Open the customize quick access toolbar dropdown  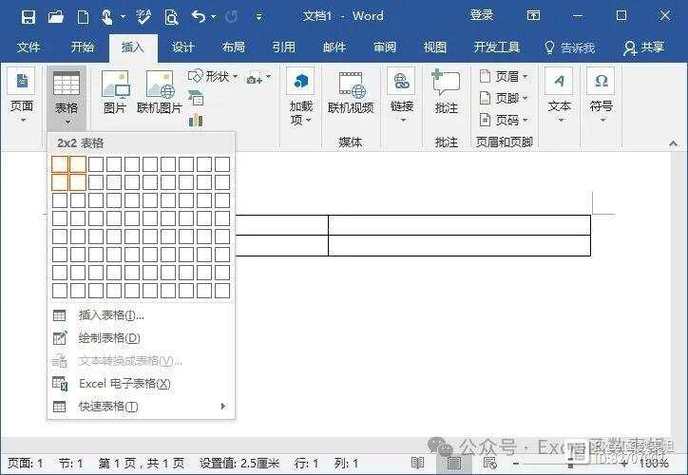(259, 17)
